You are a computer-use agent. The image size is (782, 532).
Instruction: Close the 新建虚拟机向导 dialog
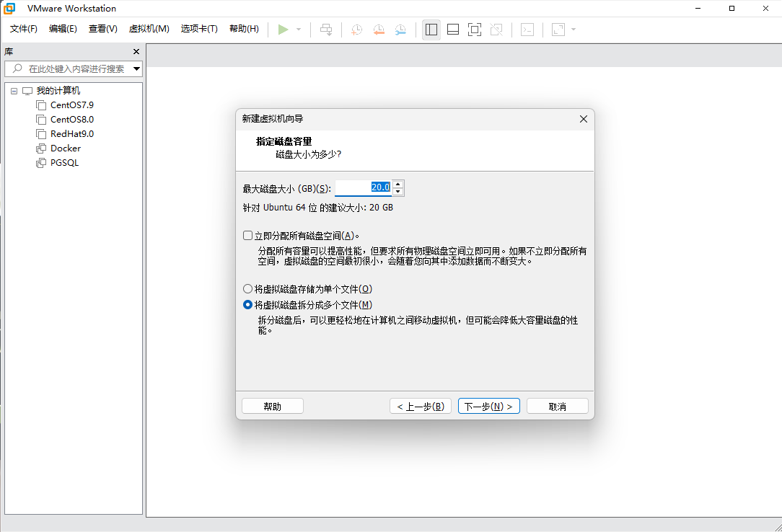(584, 119)
